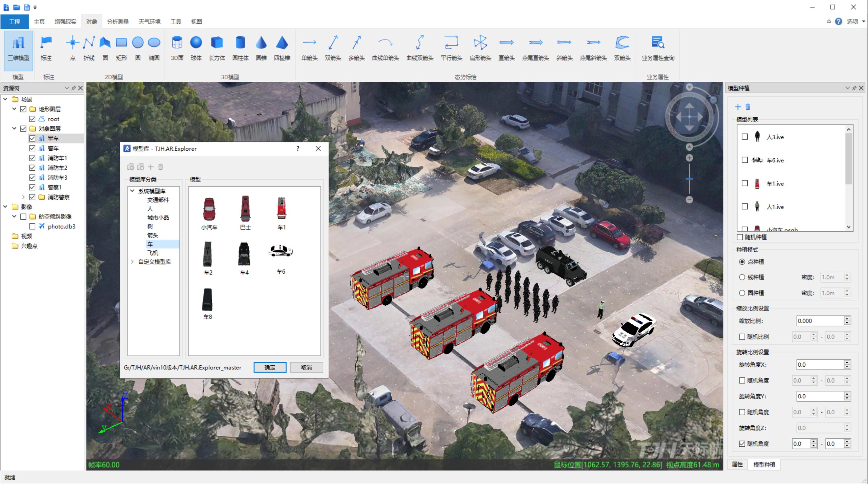
Task: Click the blue plus icon in 模型种植 panel
Action: (x=738, y=107)
